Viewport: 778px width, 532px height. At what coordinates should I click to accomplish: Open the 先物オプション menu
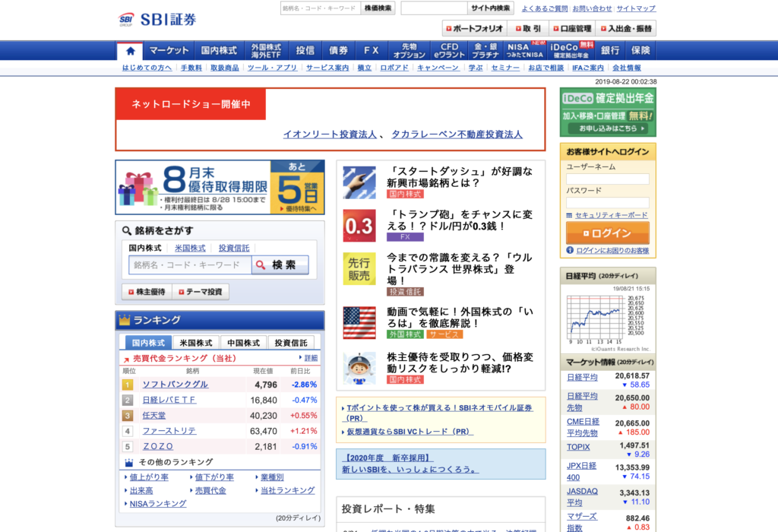[x=410, y=51]
